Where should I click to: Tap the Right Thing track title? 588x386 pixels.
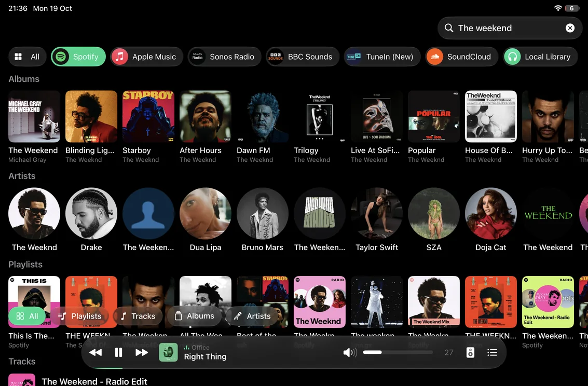(x=205, y=357)
